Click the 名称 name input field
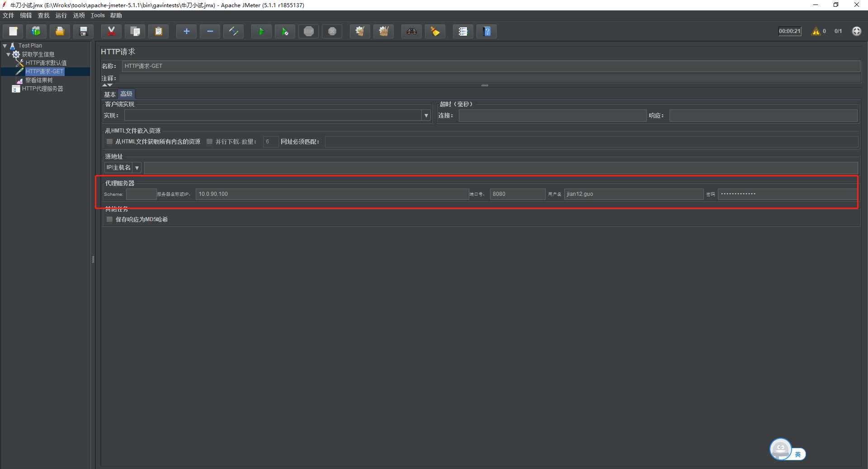 491,66
